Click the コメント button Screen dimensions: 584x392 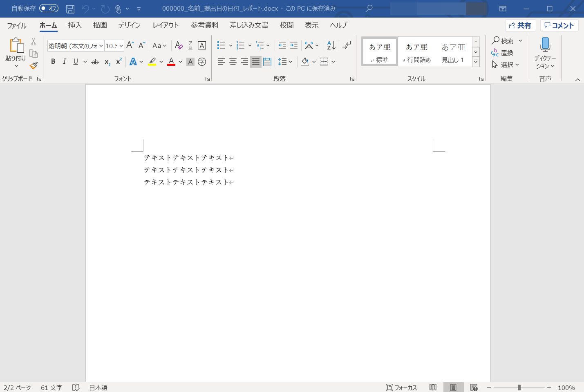[x=559, y=25]
